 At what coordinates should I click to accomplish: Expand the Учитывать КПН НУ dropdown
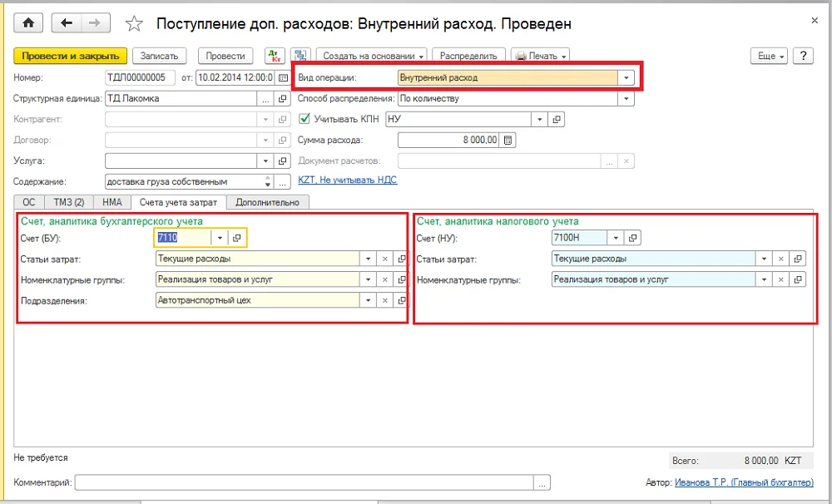tap(539, 120)
